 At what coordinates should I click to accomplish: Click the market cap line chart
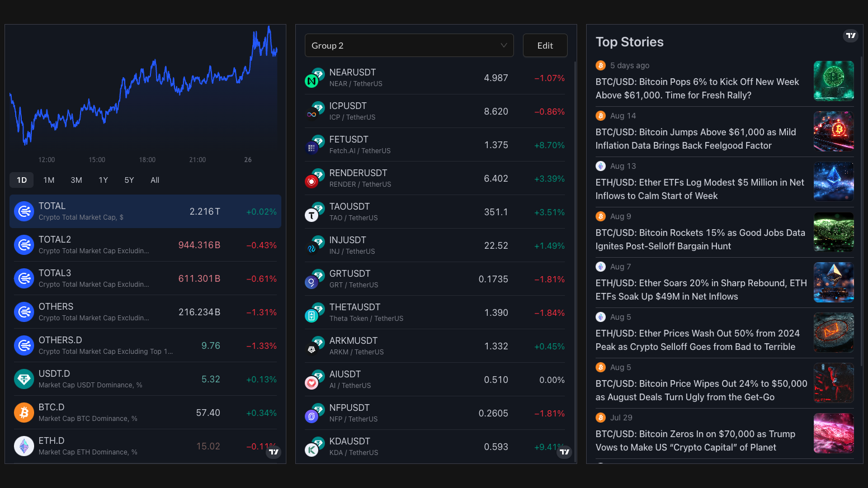pos(144,88)
